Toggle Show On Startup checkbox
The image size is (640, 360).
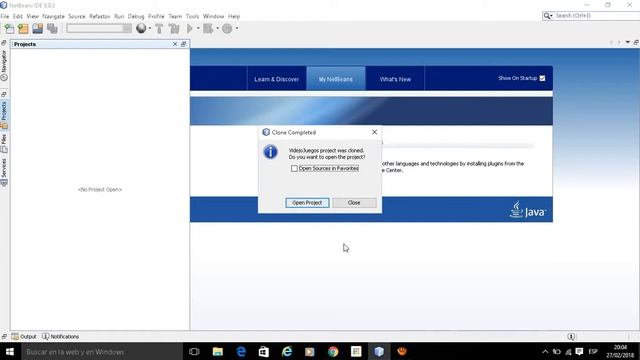click(542, 78)
